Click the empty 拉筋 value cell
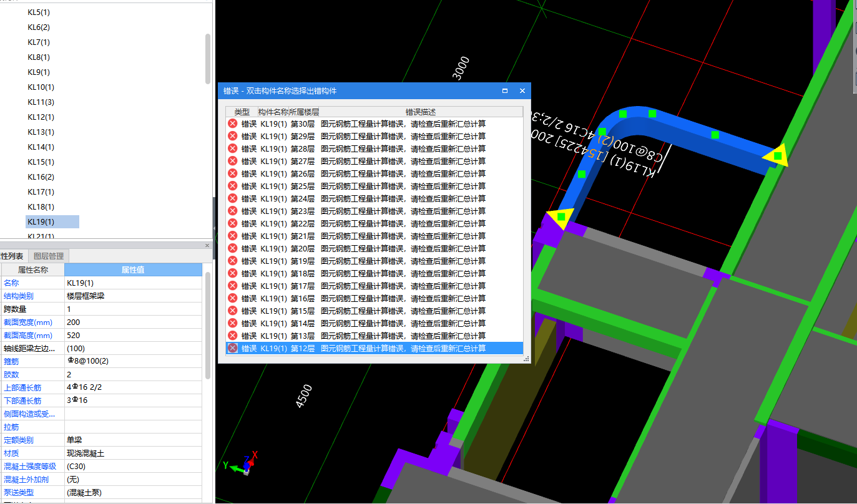Screen dimensions: 857x504 [133, 427]
